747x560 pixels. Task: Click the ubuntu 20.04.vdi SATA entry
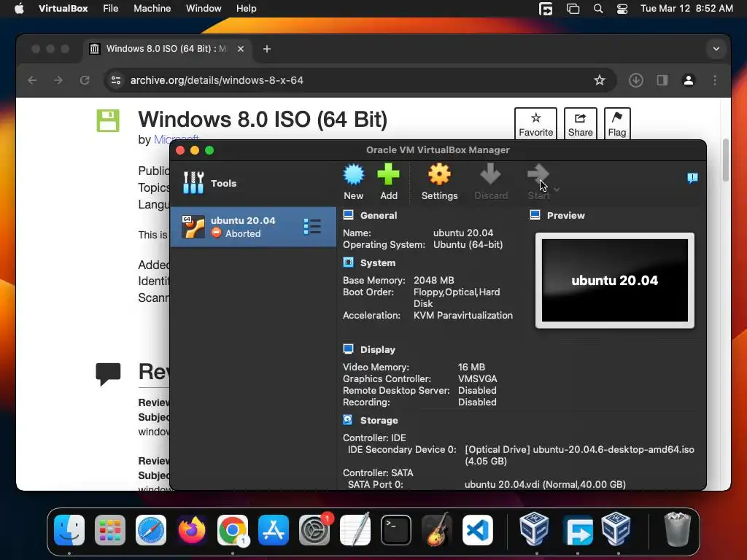tap(545, 484)
